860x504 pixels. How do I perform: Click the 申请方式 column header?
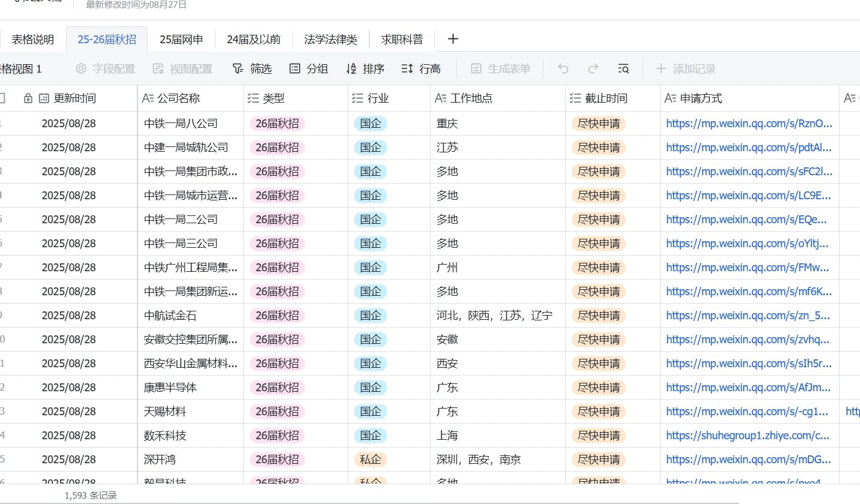pos(749,98)
